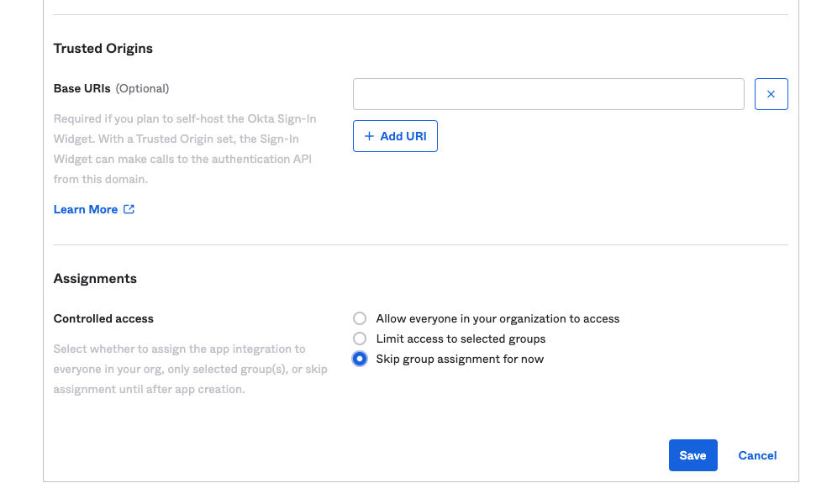Click the Sign-In Widget self-host description text
The height and width of the screenshot is (504, 832).
coord(185,149)
